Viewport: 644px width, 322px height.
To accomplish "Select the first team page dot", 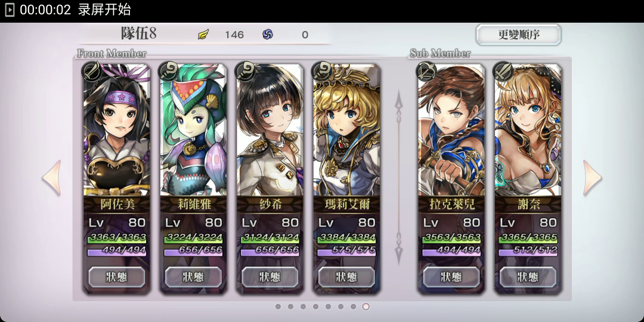I will point(278,306).
